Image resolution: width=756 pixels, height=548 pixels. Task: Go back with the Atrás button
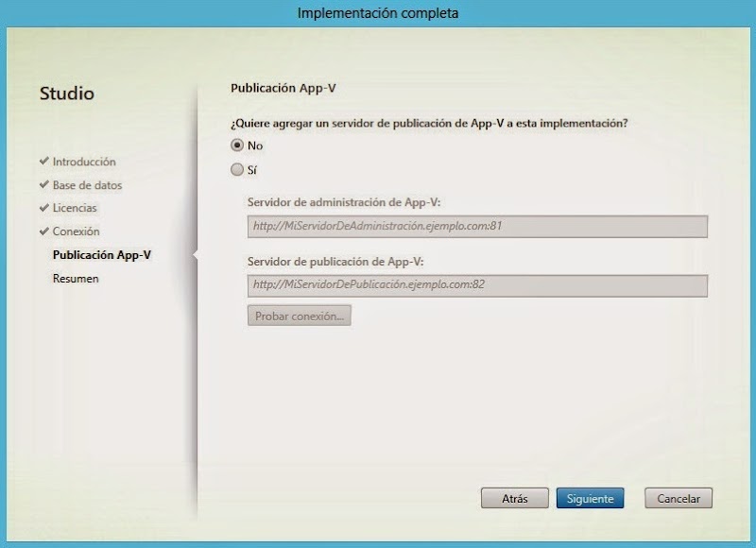514,498
